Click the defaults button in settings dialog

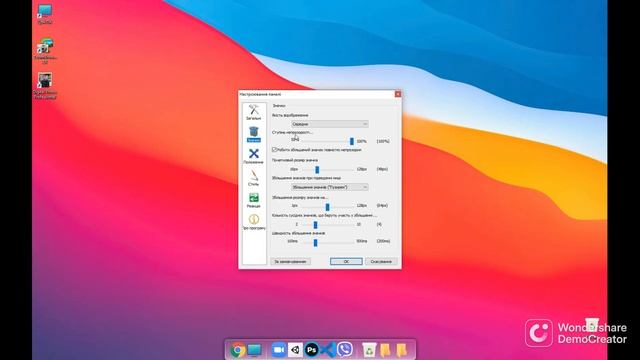(x=290, y=261)
